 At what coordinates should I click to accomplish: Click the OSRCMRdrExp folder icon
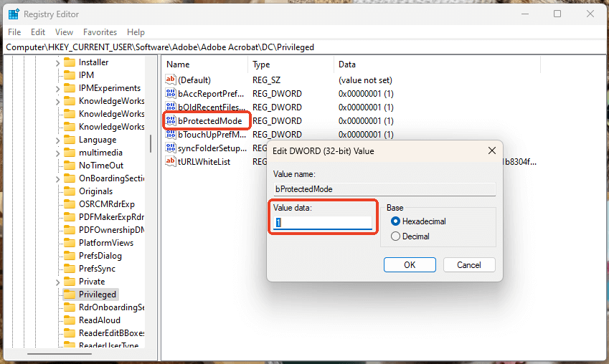(x=70, y=203)
